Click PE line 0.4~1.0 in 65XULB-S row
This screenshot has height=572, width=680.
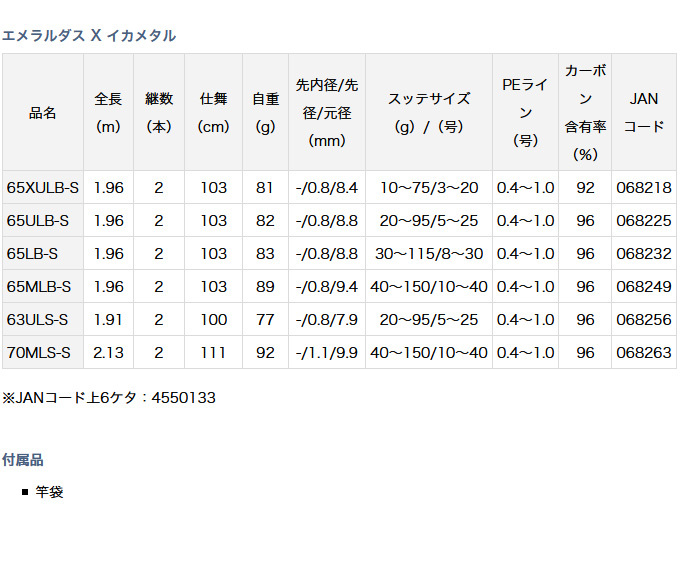[525, 188]
